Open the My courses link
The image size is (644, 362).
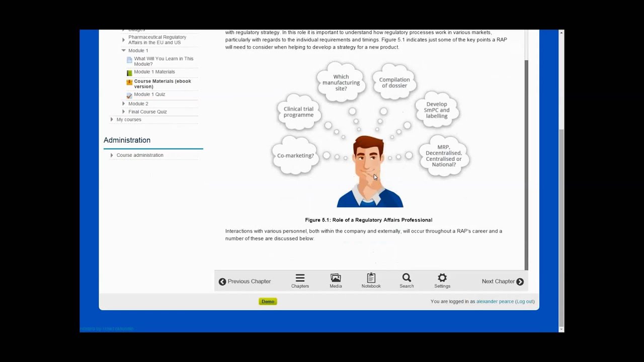click(129, 120)
